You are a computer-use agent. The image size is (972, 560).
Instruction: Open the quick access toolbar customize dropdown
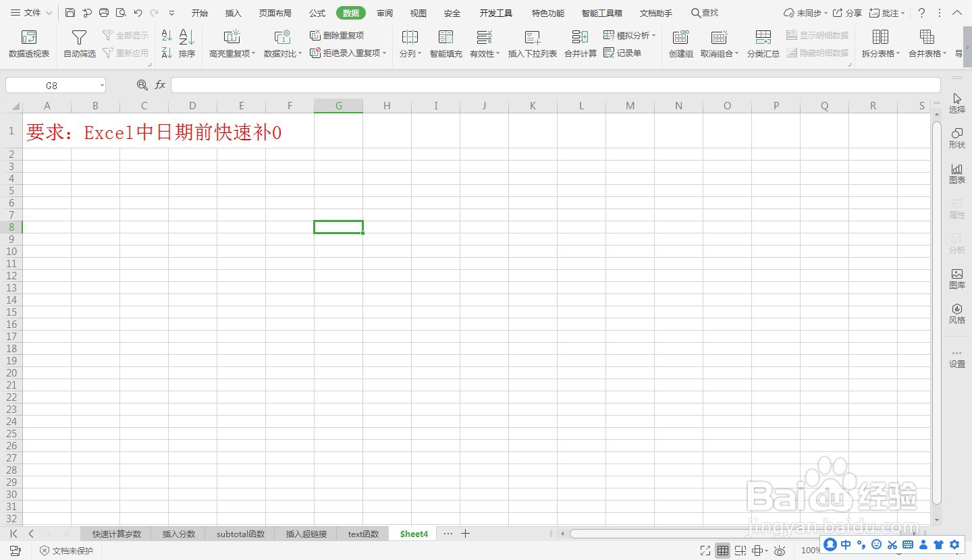(x=171, y=13)
